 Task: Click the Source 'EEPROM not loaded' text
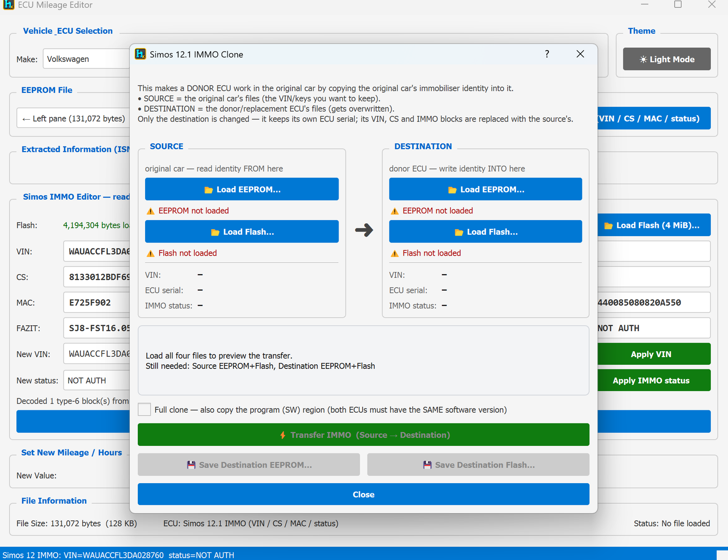pos(193,211)
